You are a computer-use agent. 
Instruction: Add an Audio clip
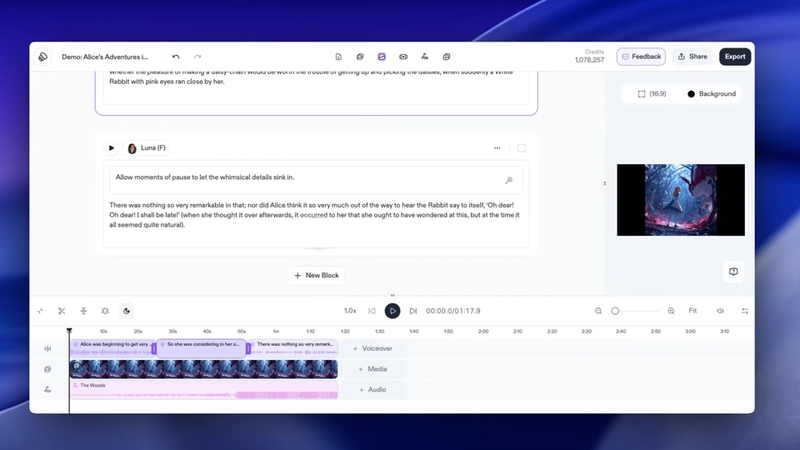pyautogui.click(x=372, y=389)
